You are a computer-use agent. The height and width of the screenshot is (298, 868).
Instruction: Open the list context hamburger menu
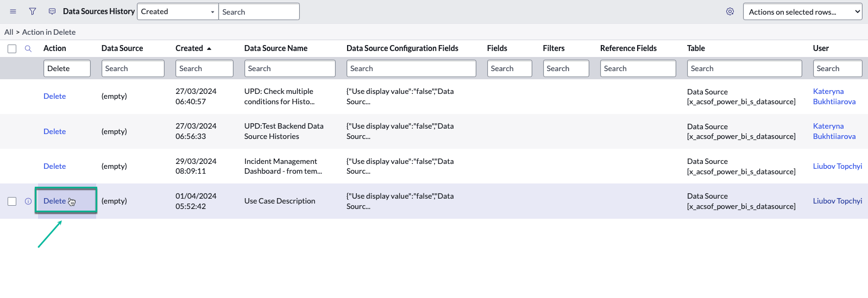pyautogui.click(x=13, y=11)
